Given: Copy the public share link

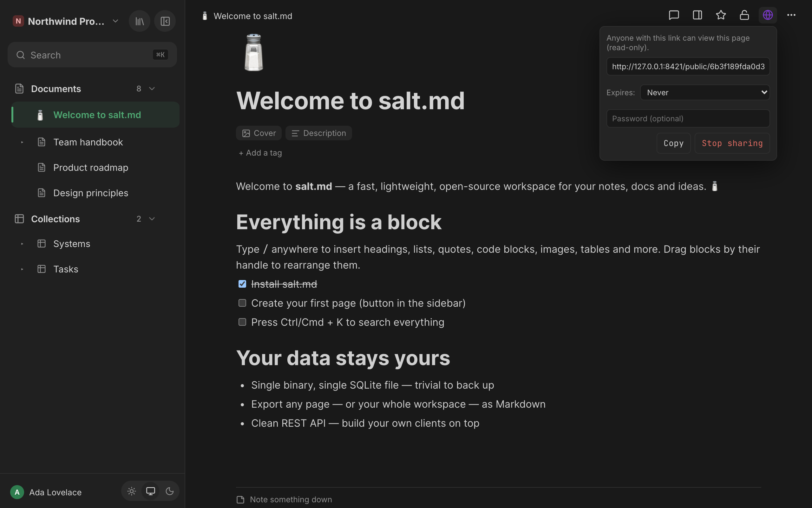Looking at the screenshot, I should [x=673, y=143].
